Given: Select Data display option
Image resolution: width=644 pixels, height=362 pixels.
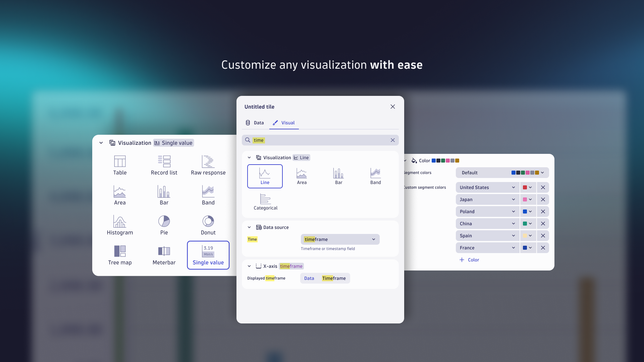Looking at the screenshot, I should click(309, 278).
